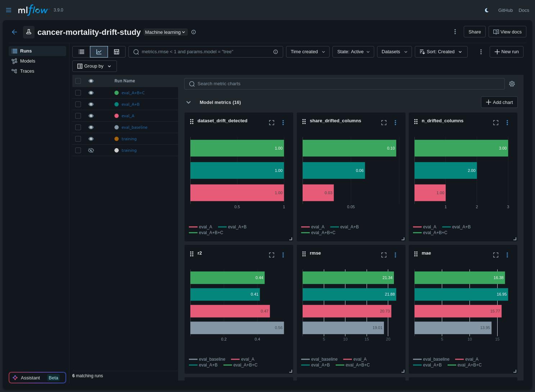Open the experiment kebab menu beside Share
535x392 pixels.
pyautogui.click(x=455, y=32)
